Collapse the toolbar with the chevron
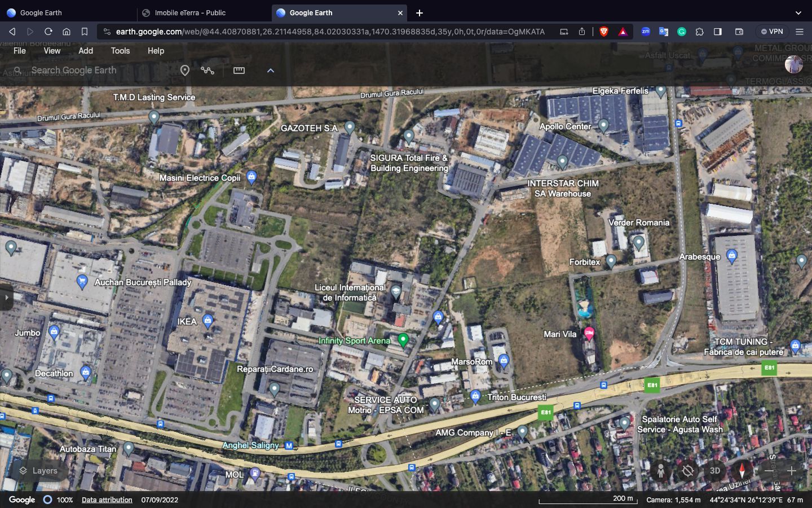 (x=271, y=70)
